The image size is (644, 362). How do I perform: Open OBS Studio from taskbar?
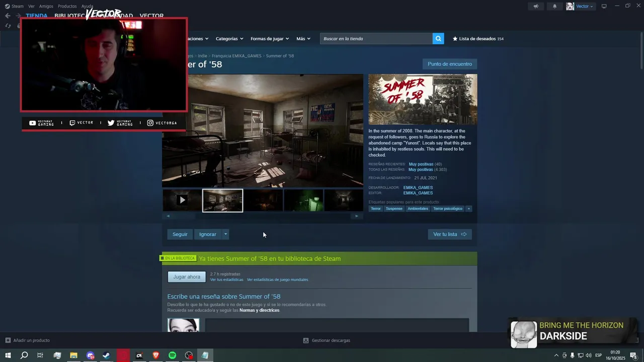189,355
